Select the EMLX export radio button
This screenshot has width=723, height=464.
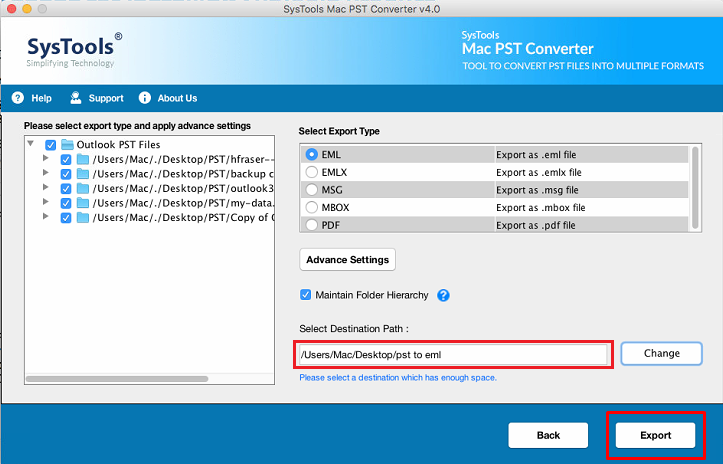click(x=312, y=172)
